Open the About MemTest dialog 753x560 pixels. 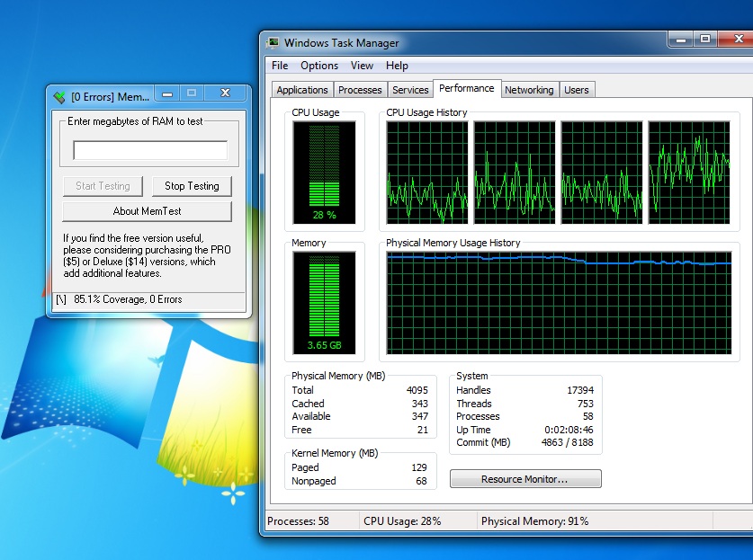click(147, 211)
